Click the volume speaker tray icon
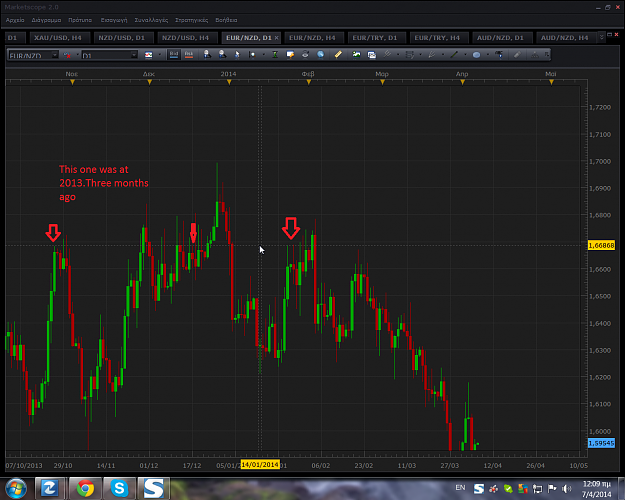Viewport: 625px width, 500px height. [x=566, y=488]
